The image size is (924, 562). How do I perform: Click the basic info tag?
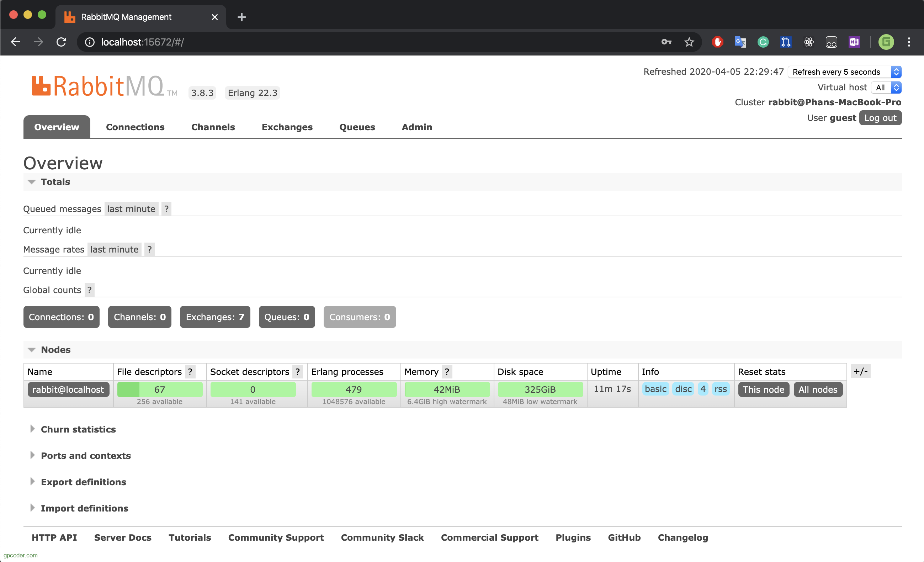click(655, 389)
